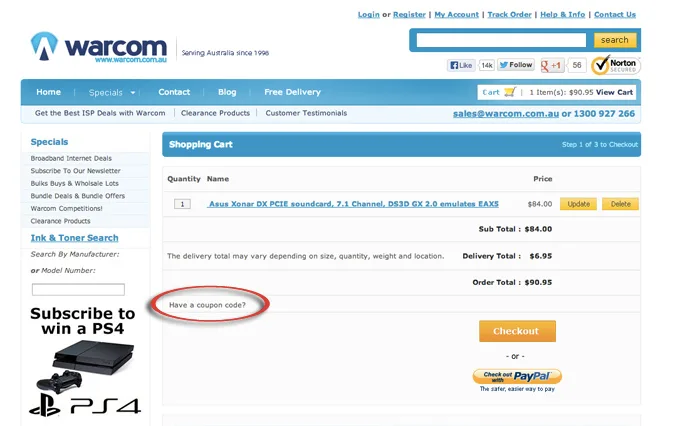Click the Update quantity button
Viewport: 680px width, 426px height.
point(578,204)
